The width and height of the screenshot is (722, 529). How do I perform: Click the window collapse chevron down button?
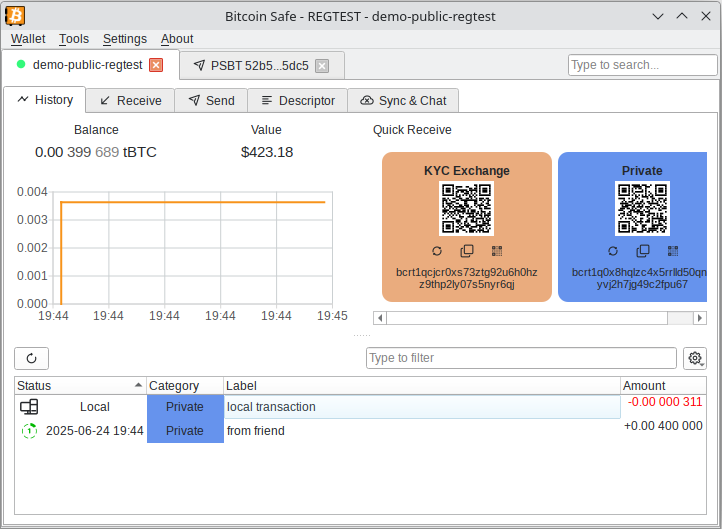tap(658, 17)
